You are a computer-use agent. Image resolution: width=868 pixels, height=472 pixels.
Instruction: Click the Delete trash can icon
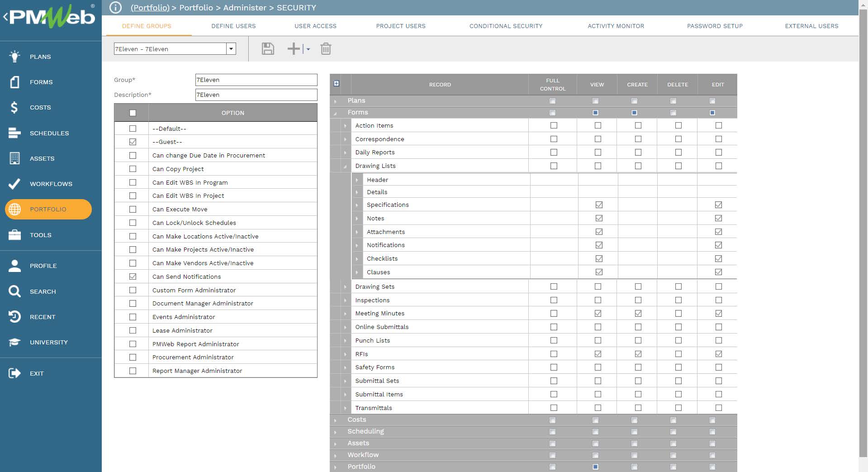(326, 49)
